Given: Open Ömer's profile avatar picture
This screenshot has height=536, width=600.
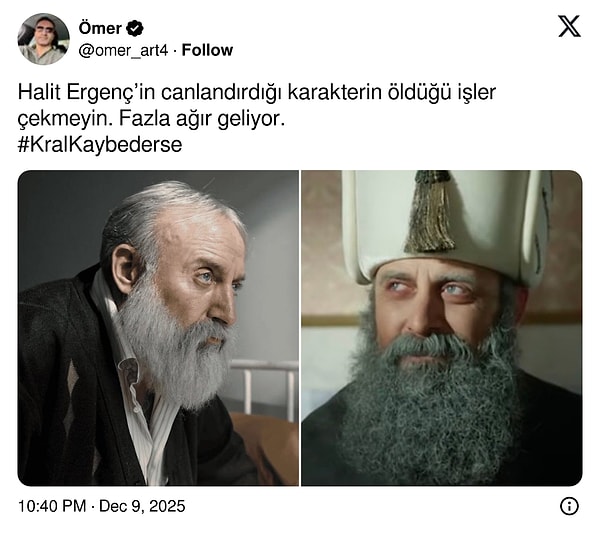Looking at the screenshot, I should point(43,39).
